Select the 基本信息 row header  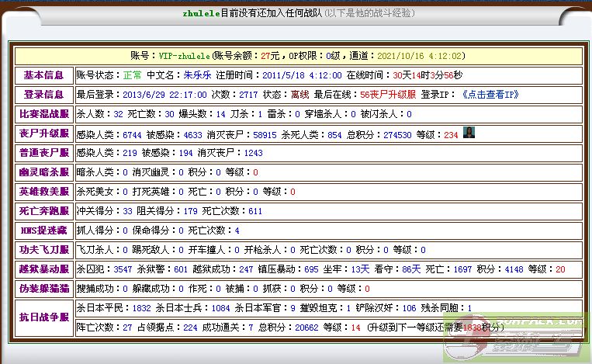[43, 75]
